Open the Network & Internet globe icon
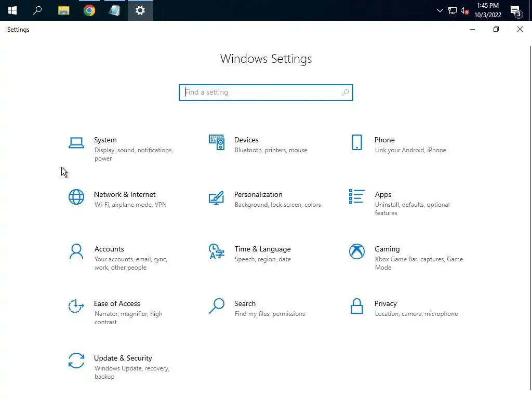The height and width of the screenshot is (399, 532). click(x=76, y=197)
